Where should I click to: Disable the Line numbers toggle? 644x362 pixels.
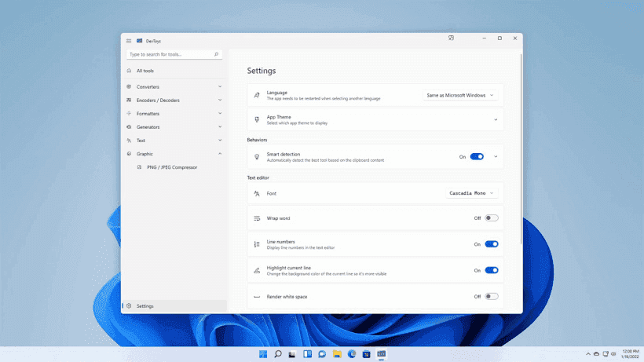[491, 244]
